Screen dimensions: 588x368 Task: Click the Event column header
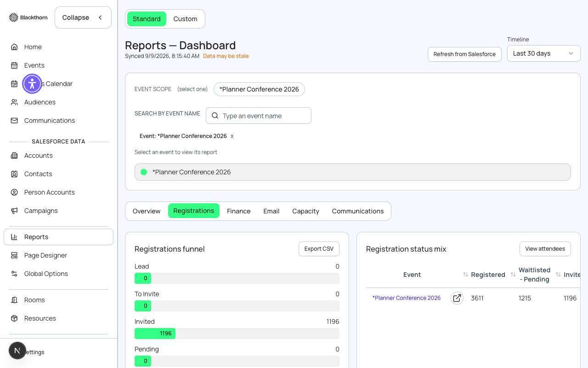click(412, 275)
